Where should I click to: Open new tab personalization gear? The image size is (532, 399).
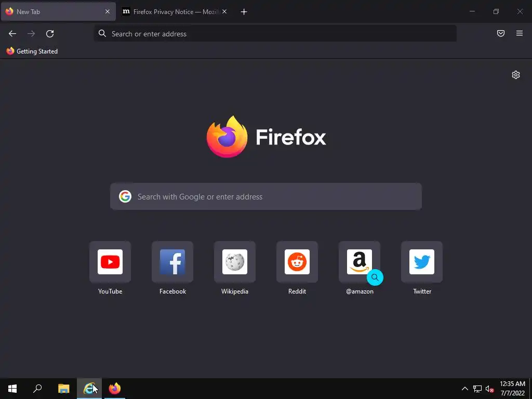pyautogui.click(x=516, y=75)
